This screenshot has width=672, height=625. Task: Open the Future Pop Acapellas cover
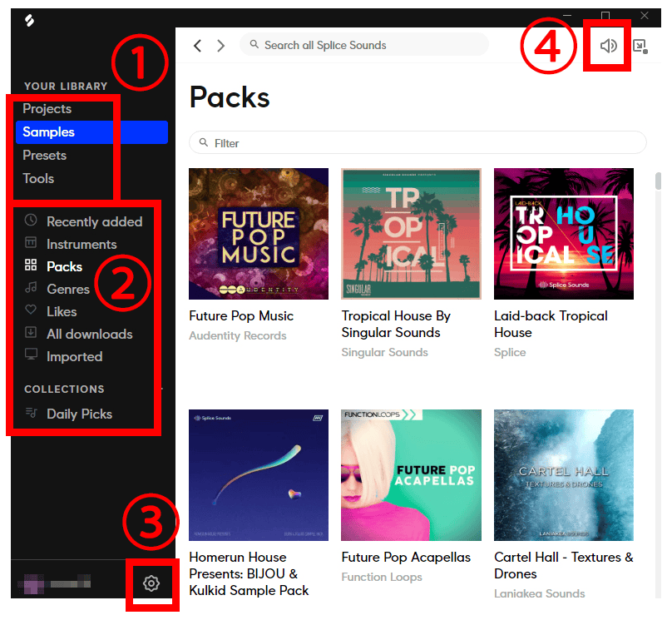[x=411, y=475]
